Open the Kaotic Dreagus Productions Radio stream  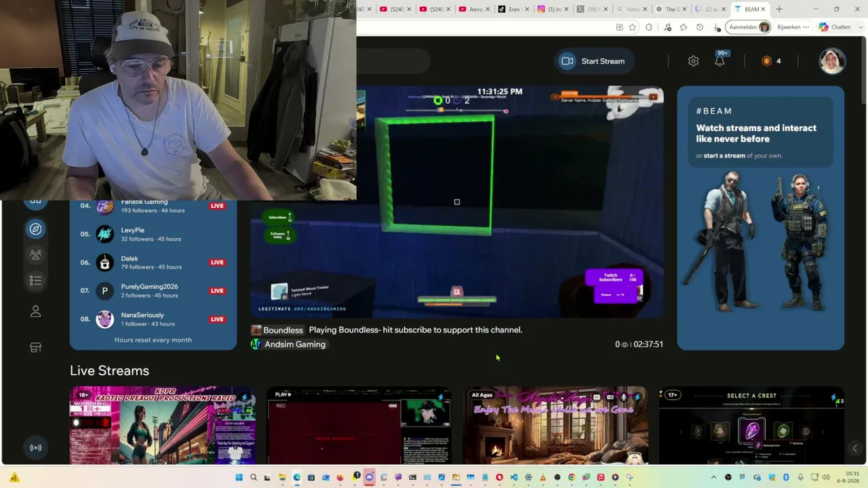(163, 426)
